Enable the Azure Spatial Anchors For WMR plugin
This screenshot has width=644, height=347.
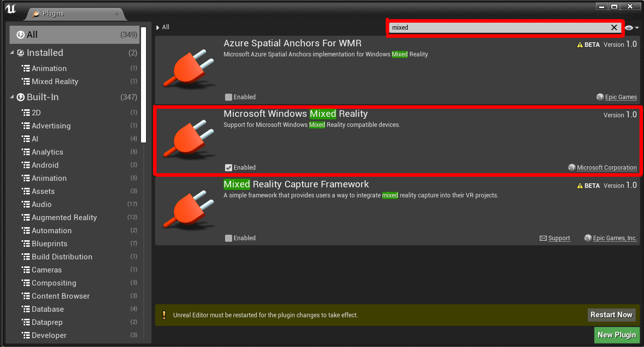tap(229, 97)
